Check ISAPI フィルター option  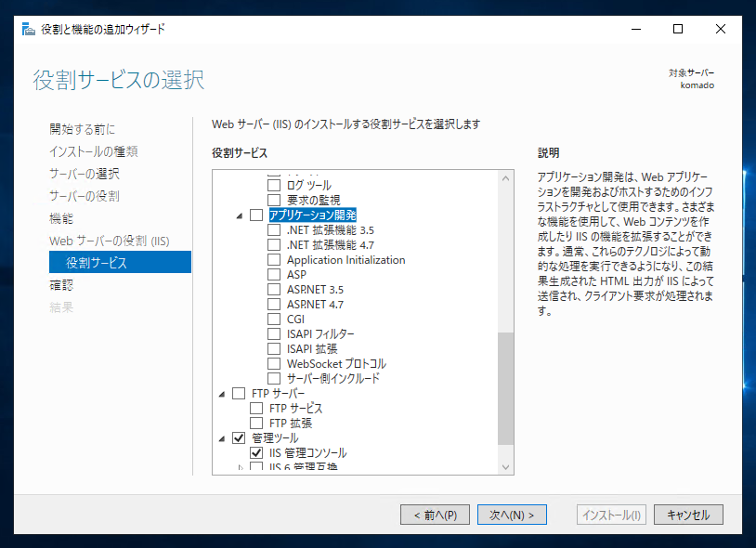[x=274, y=334]
